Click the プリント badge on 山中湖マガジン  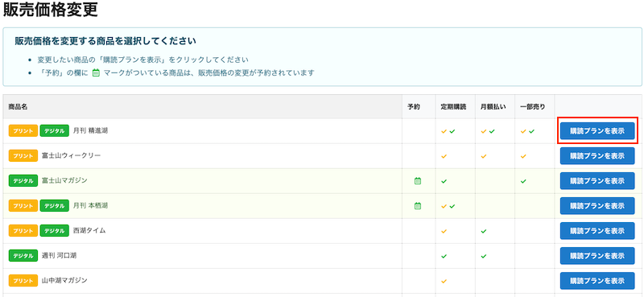(23, 281)
